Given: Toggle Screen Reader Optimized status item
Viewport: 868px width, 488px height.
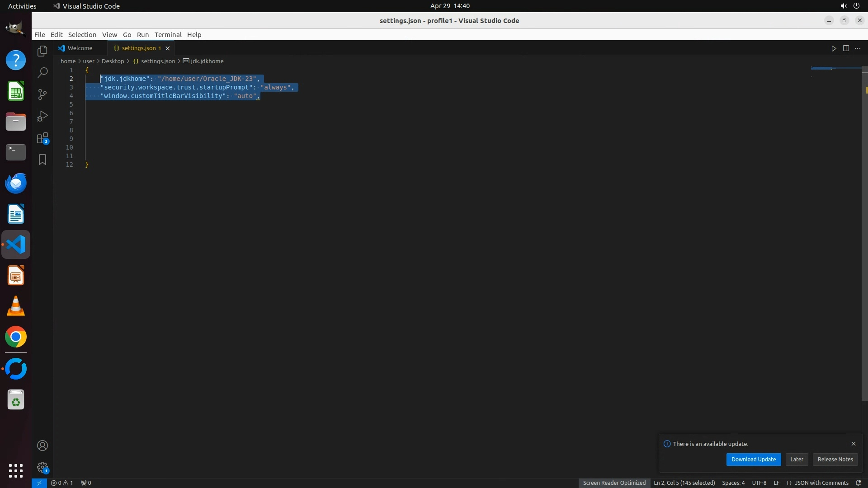Looking at the screenshot, I should click(614, 483).
